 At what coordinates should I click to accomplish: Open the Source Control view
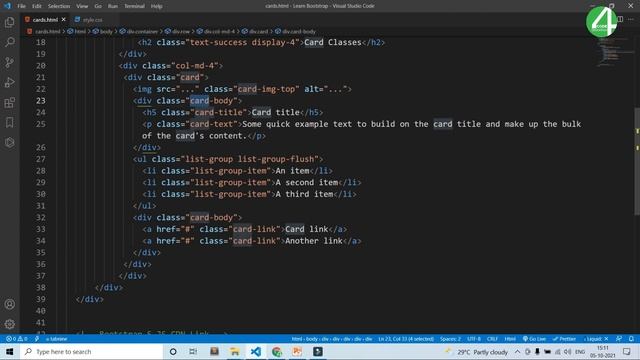coord(9,62)
